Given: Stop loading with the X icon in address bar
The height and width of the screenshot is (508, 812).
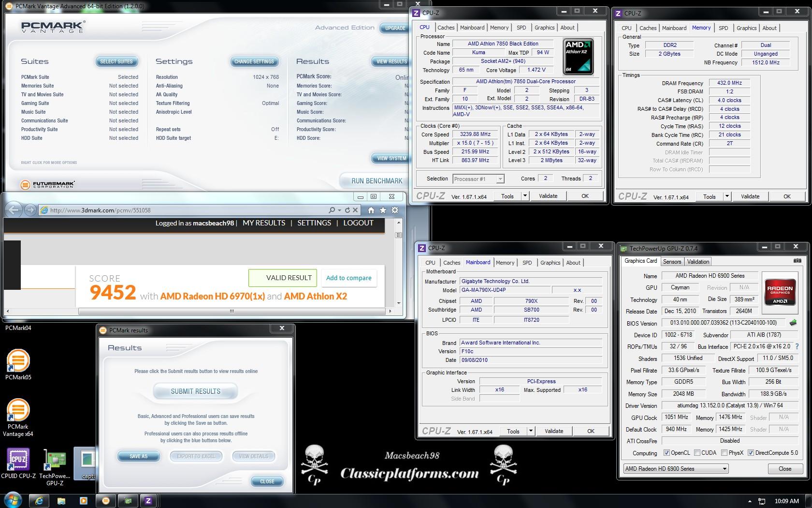Looking at the screenshot, I should click(355, 210).
